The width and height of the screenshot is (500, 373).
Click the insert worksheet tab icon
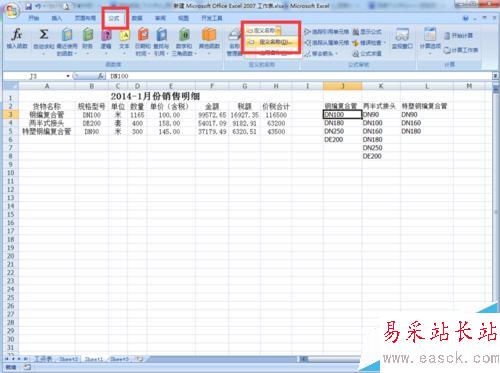(139, 359)
